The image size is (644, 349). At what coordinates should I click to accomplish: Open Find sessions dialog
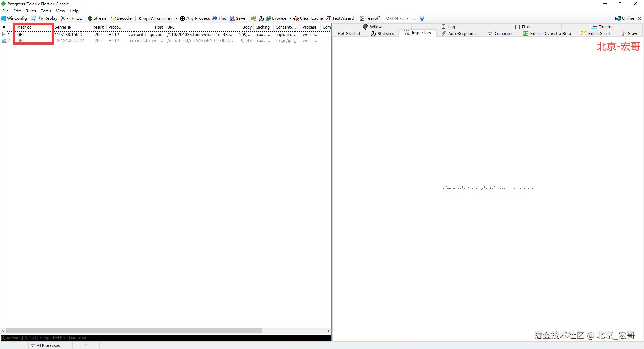[x=219, y=18]
